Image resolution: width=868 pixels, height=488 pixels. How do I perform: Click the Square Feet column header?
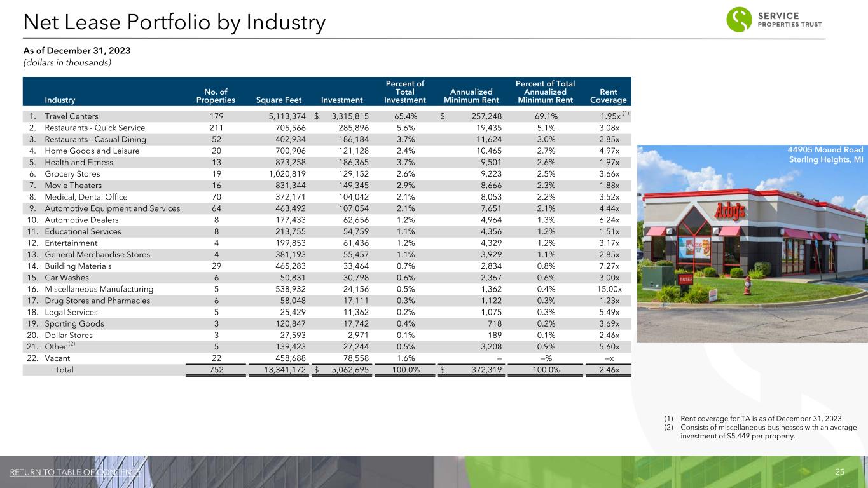click(279, 100)
